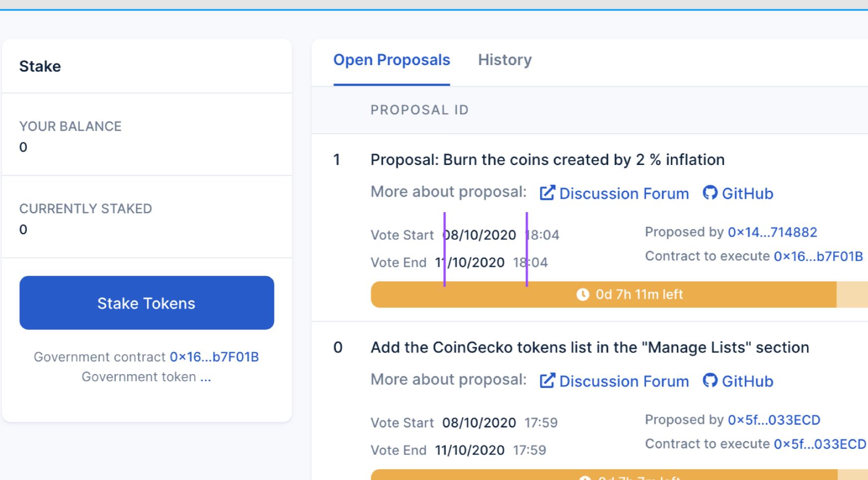This screenshot has width=868, height=480.
Task: Open the Discussion Forum link for the burn proposal
Action: click(x=623, y=193)
